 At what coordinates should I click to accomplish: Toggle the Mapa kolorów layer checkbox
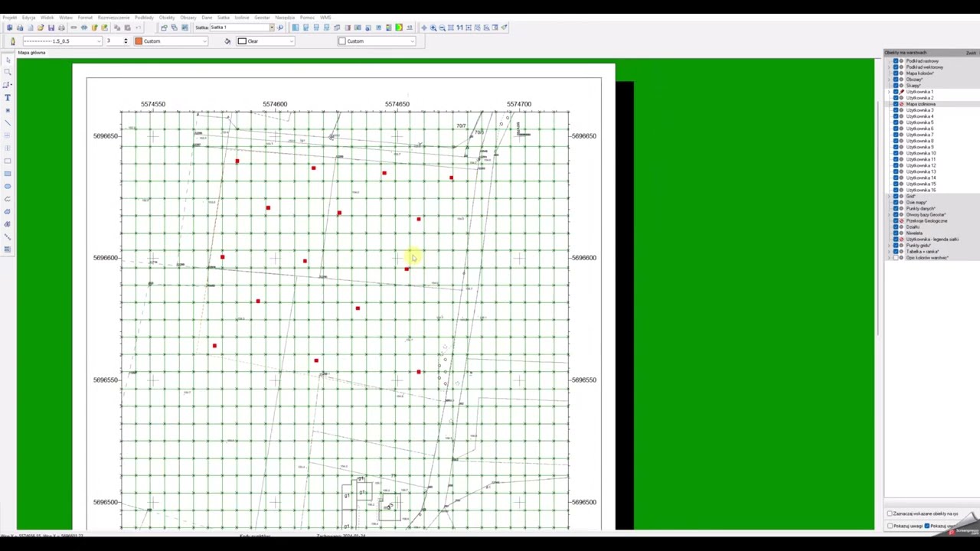coord(896,73)
